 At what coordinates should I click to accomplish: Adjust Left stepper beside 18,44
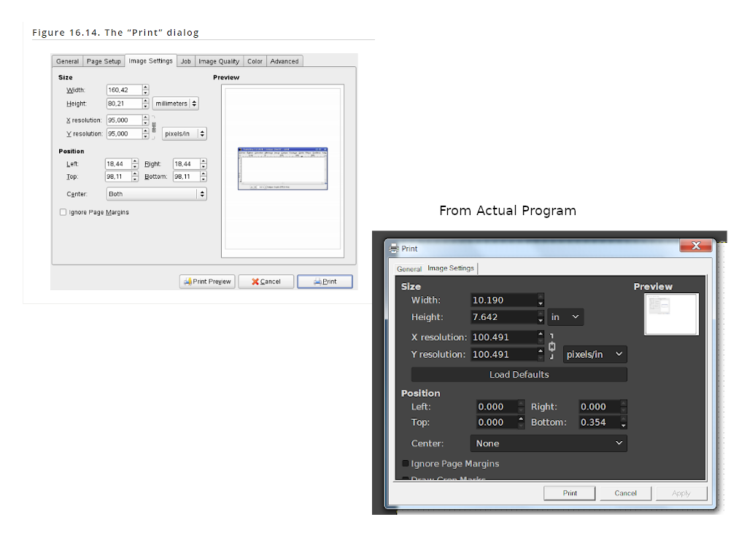coord(135,164)
